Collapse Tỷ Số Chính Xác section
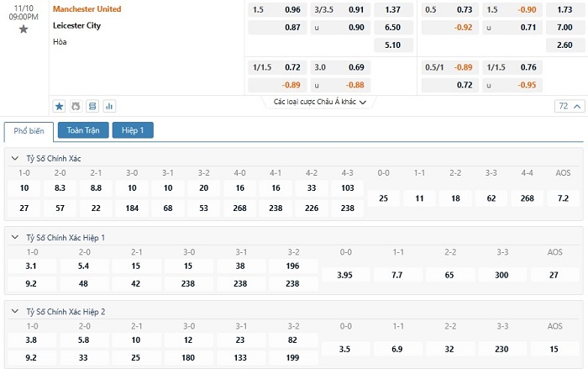This screenshot has width=588, height=369. pyautogui.click(x=15, y=158)
